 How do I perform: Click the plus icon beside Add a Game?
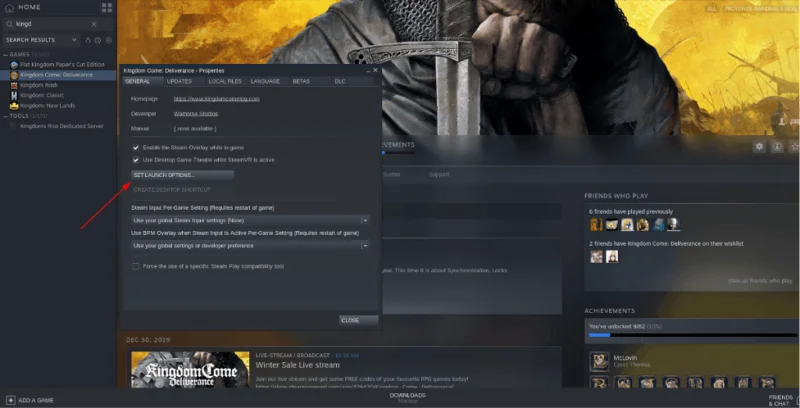10,400
